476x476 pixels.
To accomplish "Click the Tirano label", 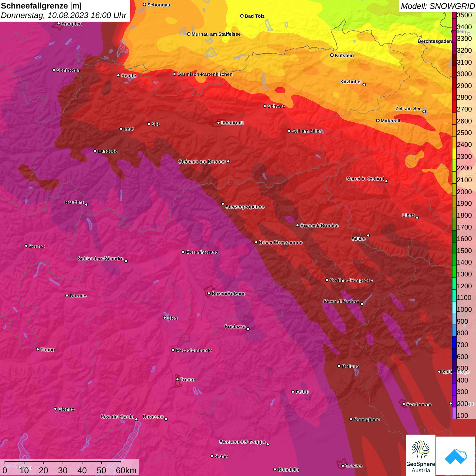I will [x=48, y=350].
